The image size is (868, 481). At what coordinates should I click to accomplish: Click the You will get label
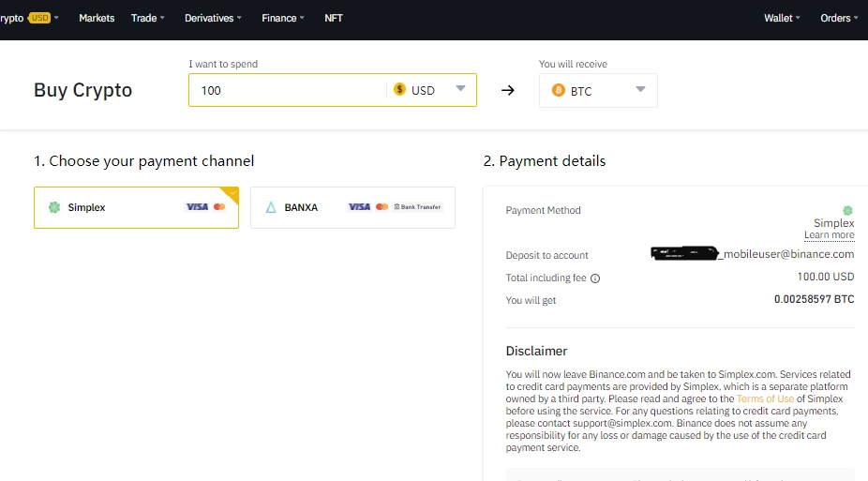pos(531,301)
